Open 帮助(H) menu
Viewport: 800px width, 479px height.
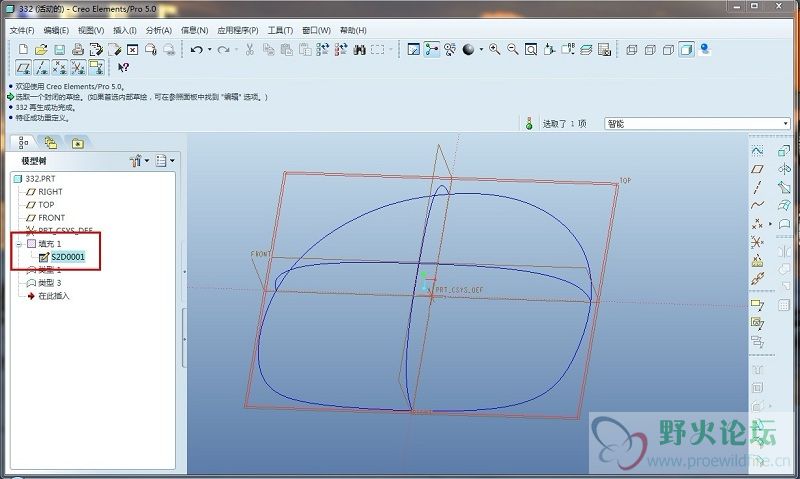click(353, 31)
